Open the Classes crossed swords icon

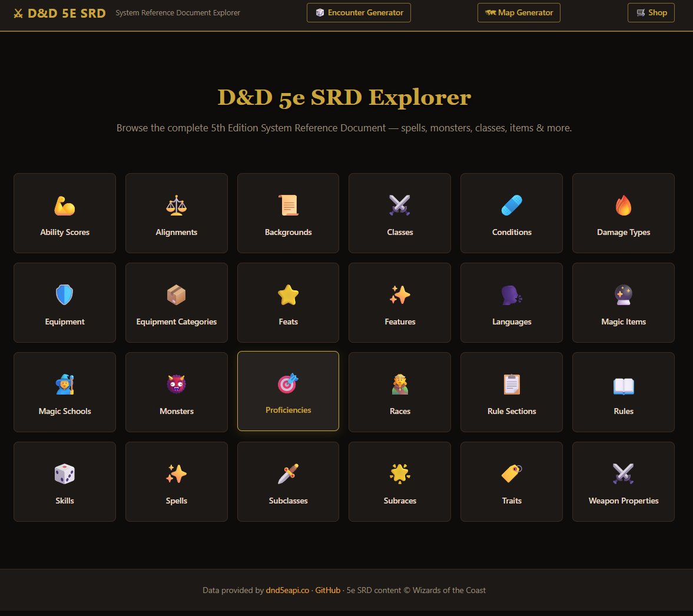(x=400, y=206)
